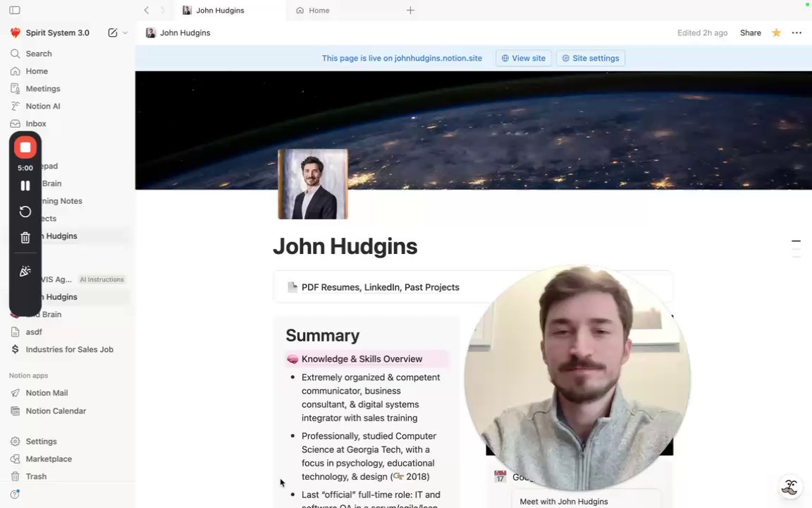Create a new page with compose icon

pyautogui.click(x=112, y=32)
